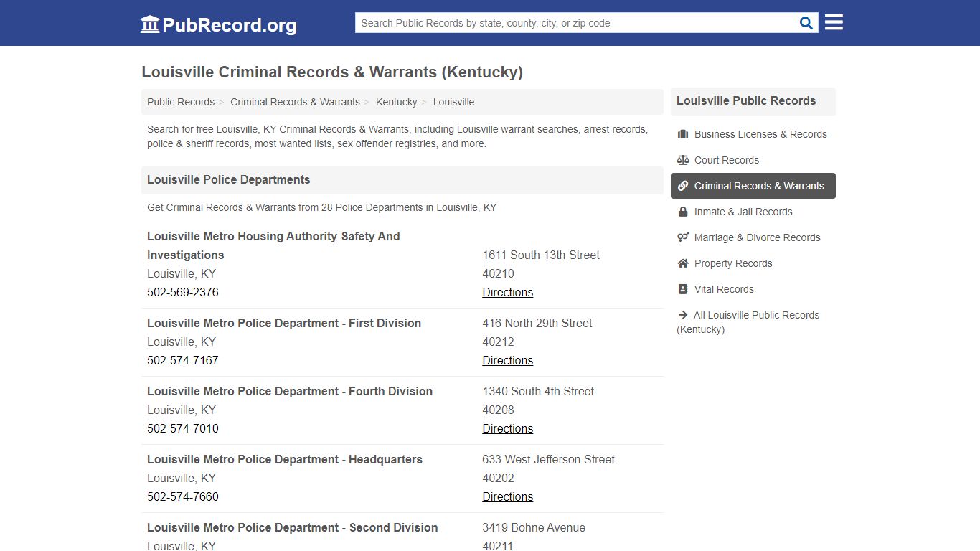Click the ID badge icon beside Vital Records
Image resolution: width=980 pixels, height=551 pixels.
683,289
